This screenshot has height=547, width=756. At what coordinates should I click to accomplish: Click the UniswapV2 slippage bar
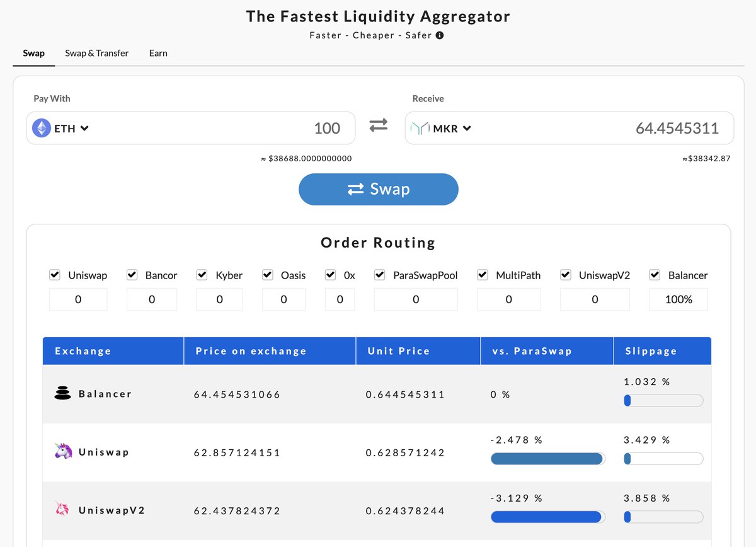click(663, 517)
